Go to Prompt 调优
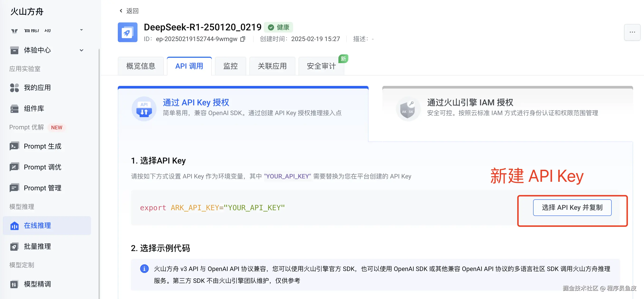The height and width of the screenshot is (299, 644). (x=42, y=167)
